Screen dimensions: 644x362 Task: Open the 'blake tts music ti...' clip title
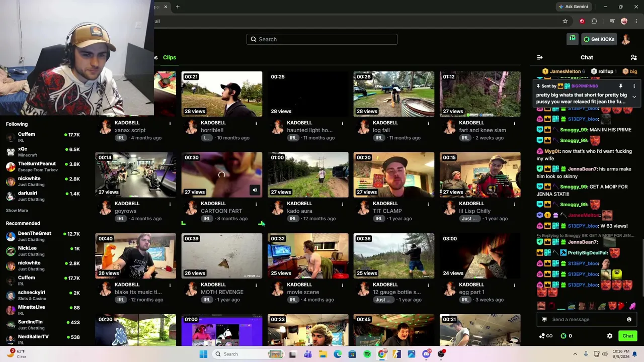click(x=138, y=292)
